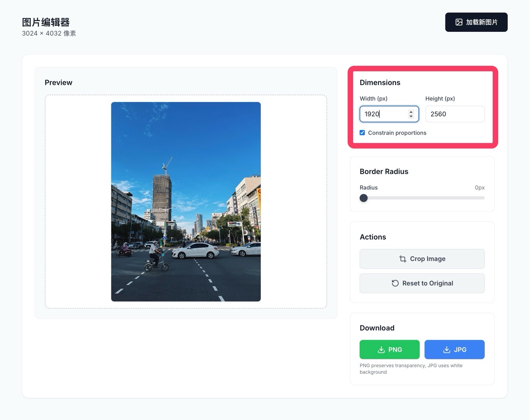The image size is (530, 420).
Task: Uncheck the Constrain proportions checkbox
Action: (x=362, y=133)
